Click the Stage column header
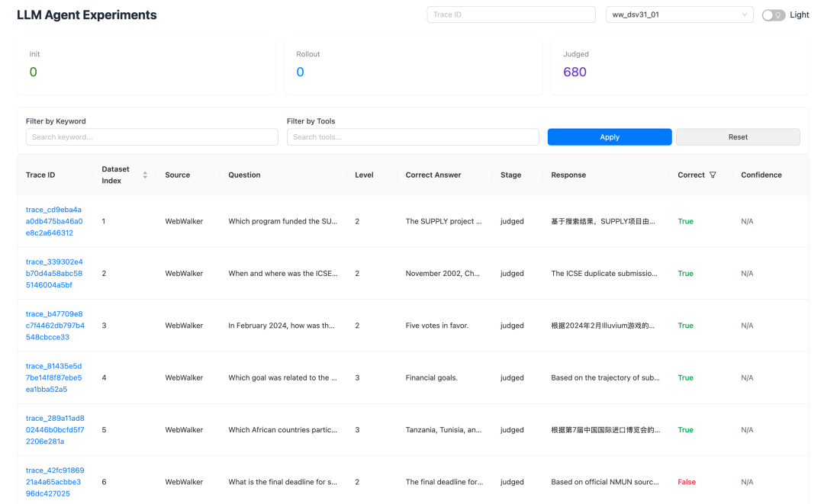 tap(510, 175)
